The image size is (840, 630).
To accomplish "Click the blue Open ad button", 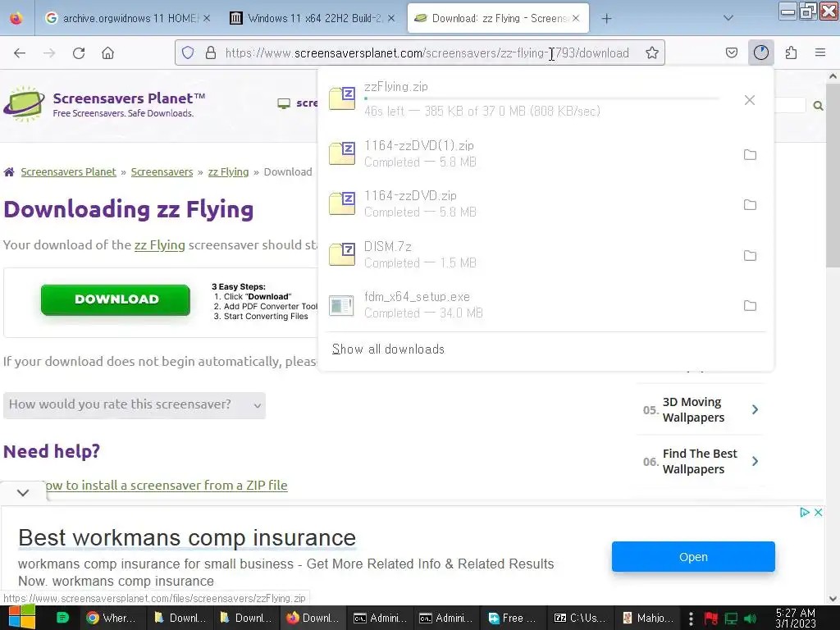I will tap(693, 557).
